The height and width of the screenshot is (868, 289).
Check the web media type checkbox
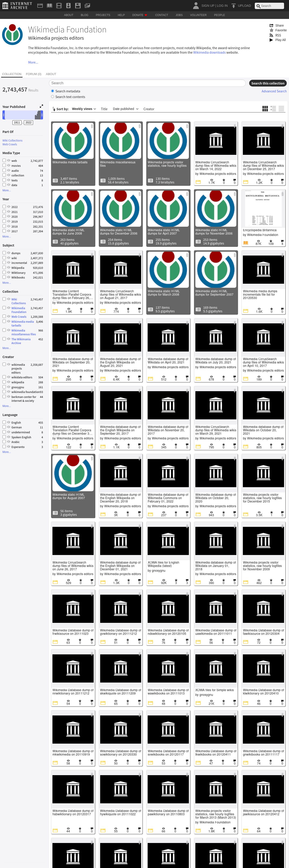click(4, 160)
